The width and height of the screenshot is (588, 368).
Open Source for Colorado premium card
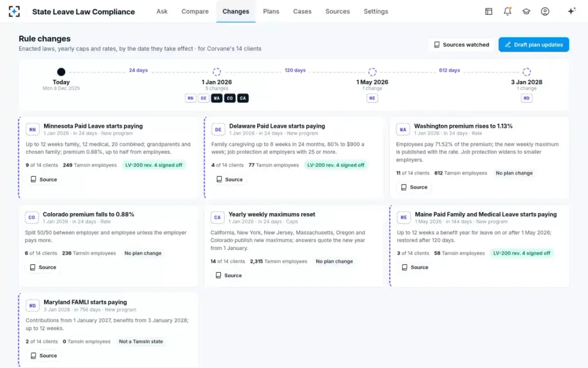pos(43,267)
